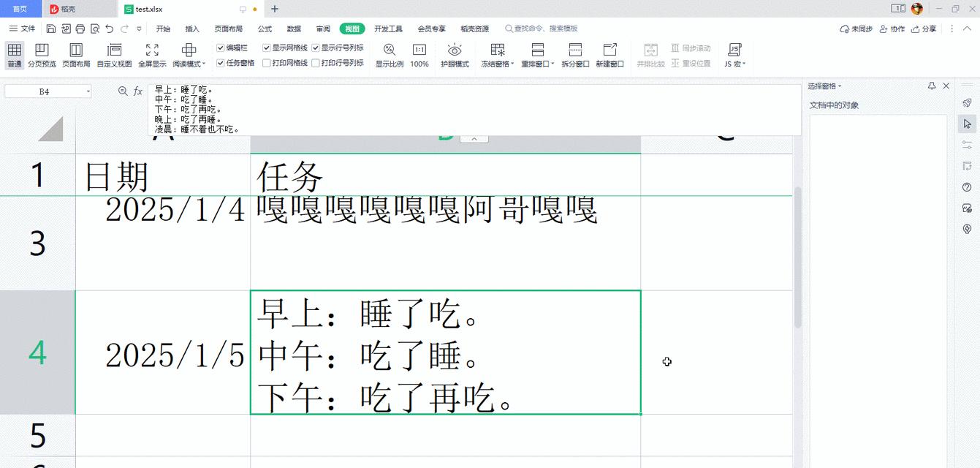This screenshot has width=980, height=468.
Task: Expand the 选择窗格 pane title dropdown
Action: [x=840, y=86]
